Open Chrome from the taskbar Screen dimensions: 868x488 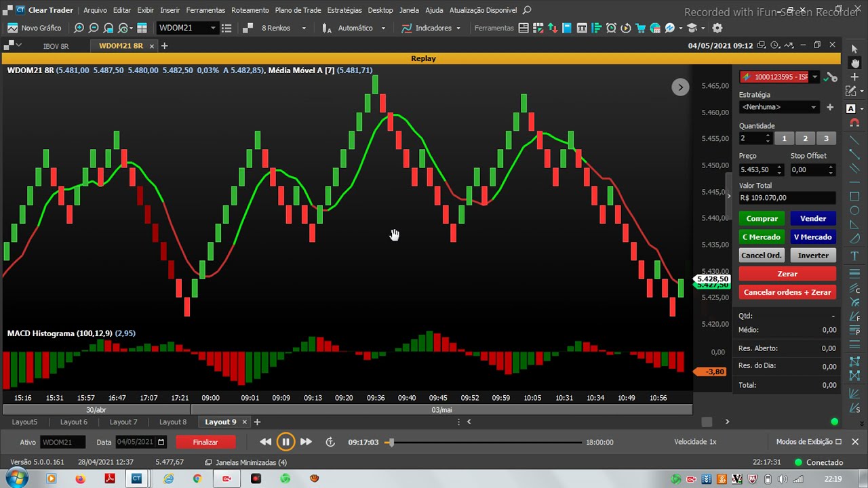point(197,479)
